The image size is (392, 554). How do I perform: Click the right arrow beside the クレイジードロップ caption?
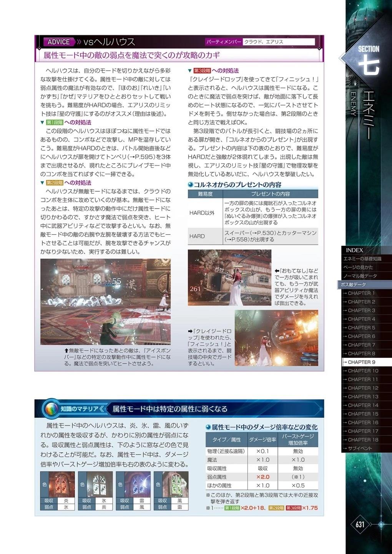(190, 331)
